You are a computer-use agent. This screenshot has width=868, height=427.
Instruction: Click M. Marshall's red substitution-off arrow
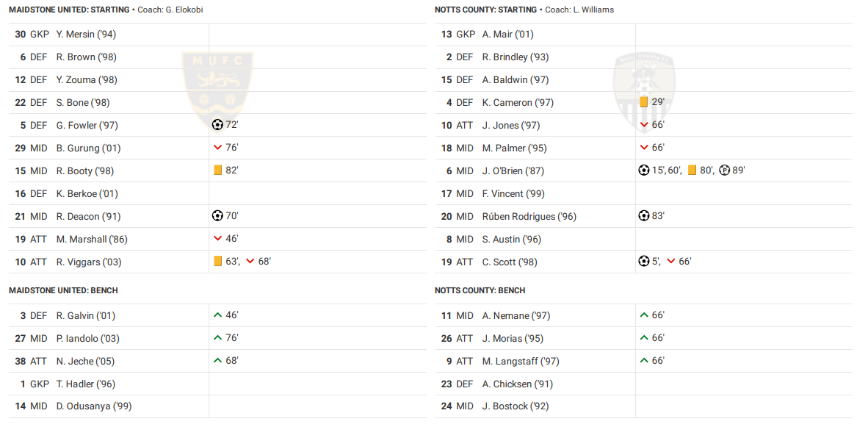pos(217,239)
